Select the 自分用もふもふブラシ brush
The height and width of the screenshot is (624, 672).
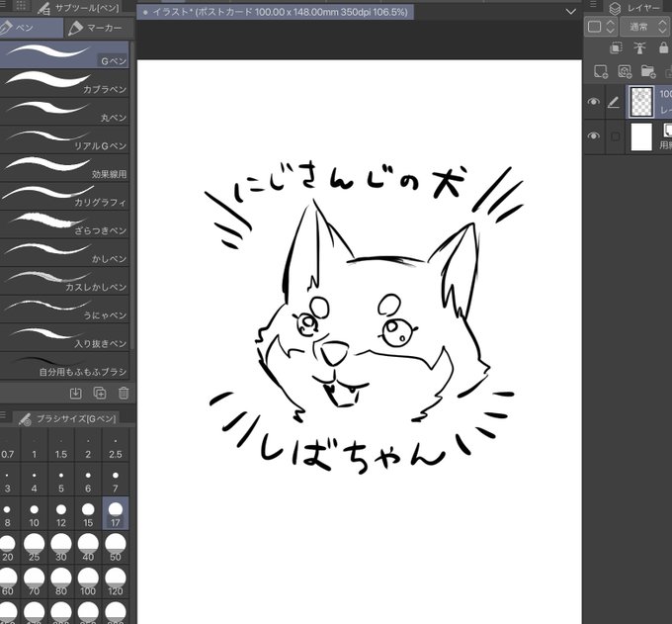64,366
